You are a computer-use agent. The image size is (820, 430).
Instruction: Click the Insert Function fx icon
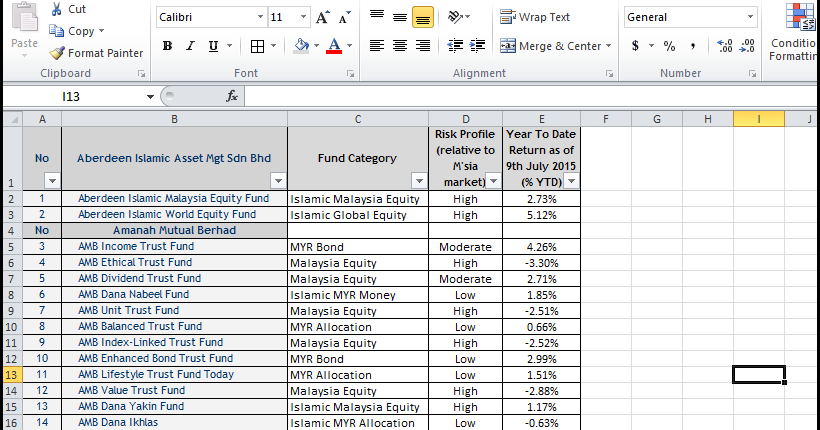click(232, 96)
